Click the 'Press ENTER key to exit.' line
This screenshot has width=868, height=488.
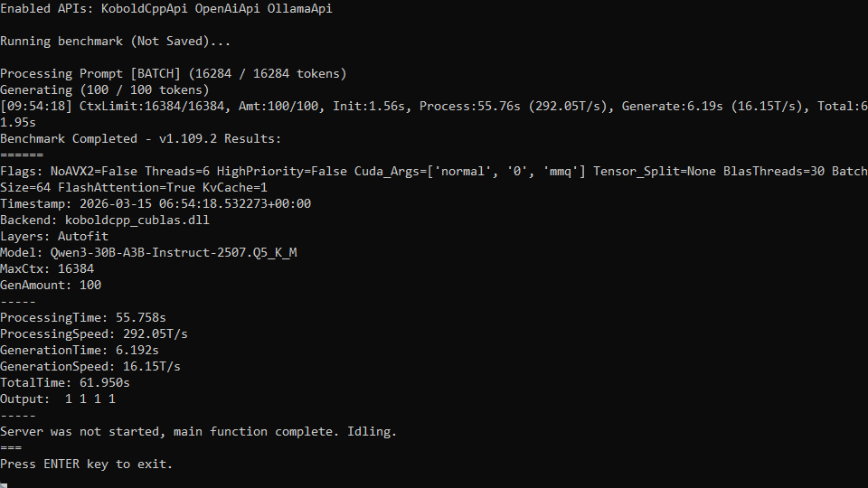pos(87,465)
